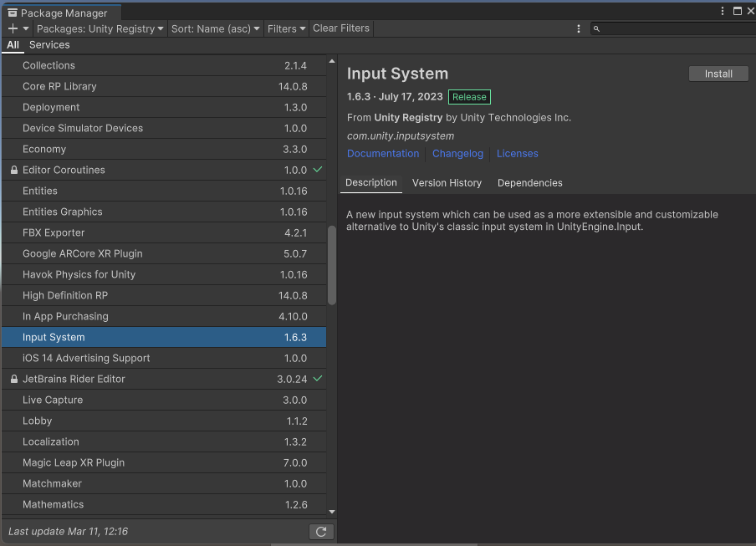Click Clear Filters button

(x=341, y=28)
